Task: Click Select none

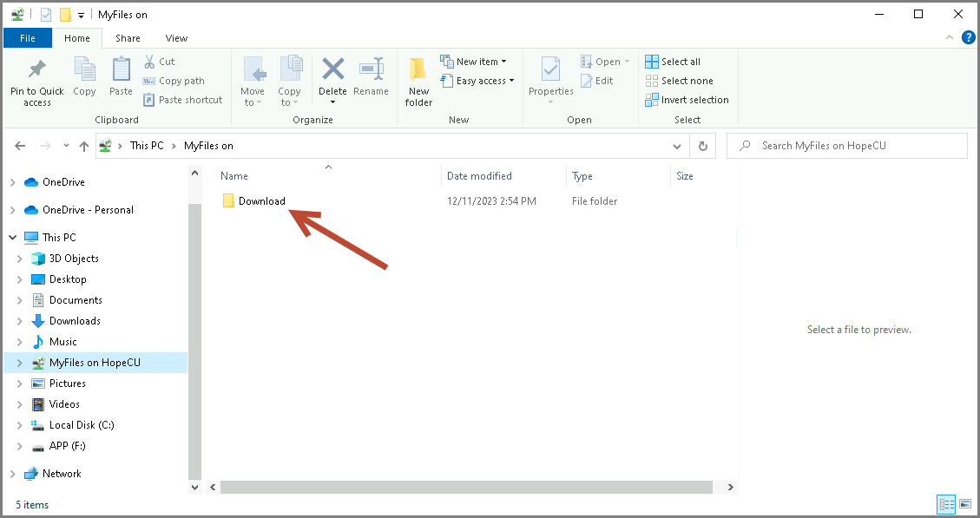Action: click(x=679, y=81)
